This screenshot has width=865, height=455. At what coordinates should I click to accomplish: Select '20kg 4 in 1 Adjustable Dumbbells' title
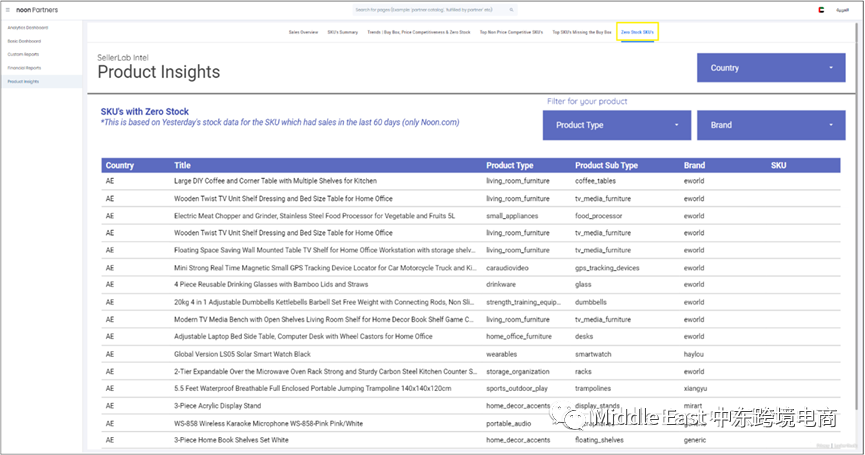324,302
